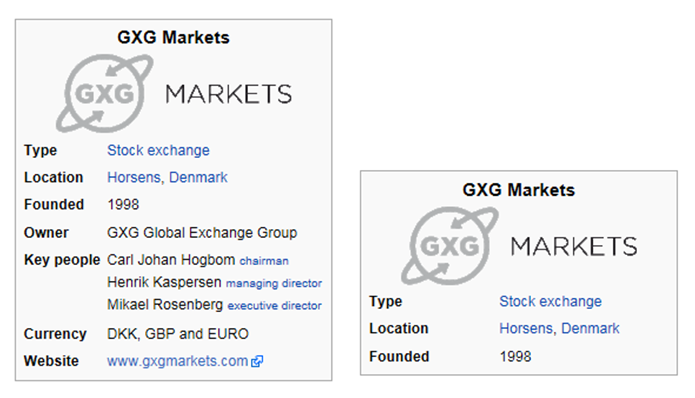Click the GXG globe logo in right infobox
The height and width of the screenshot is (398, 695).
coord(450,246)
